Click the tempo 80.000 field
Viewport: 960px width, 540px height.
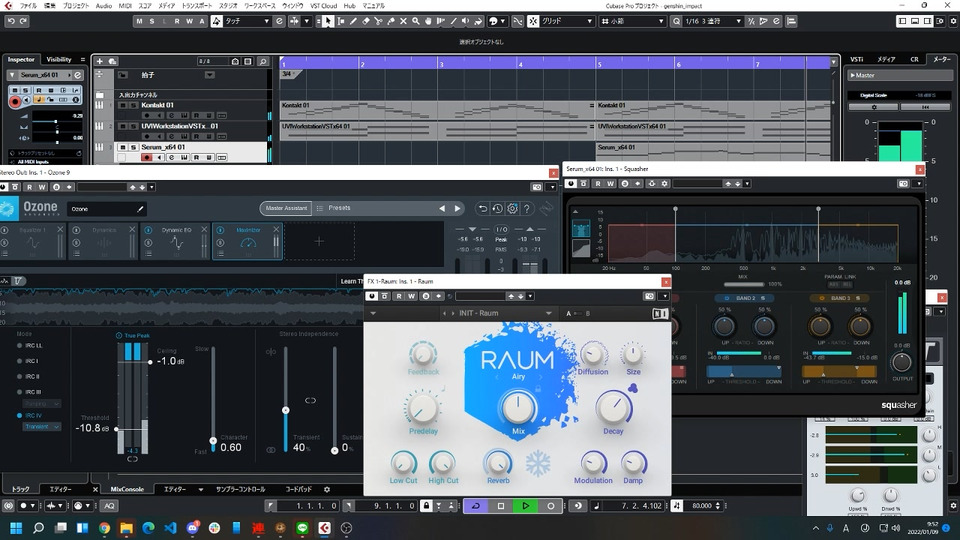tap(702, 506)
